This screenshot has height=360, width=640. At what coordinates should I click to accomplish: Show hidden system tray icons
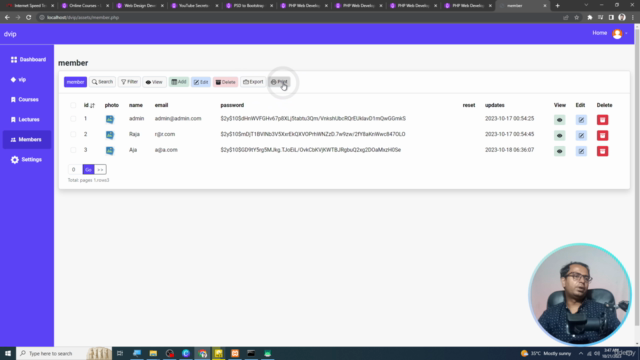[581, 353]
